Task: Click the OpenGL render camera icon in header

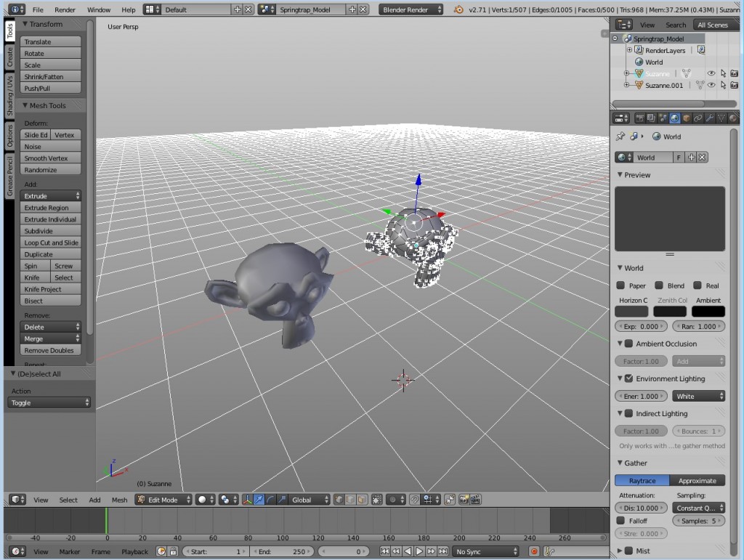Action: click(x=464, y=500)
